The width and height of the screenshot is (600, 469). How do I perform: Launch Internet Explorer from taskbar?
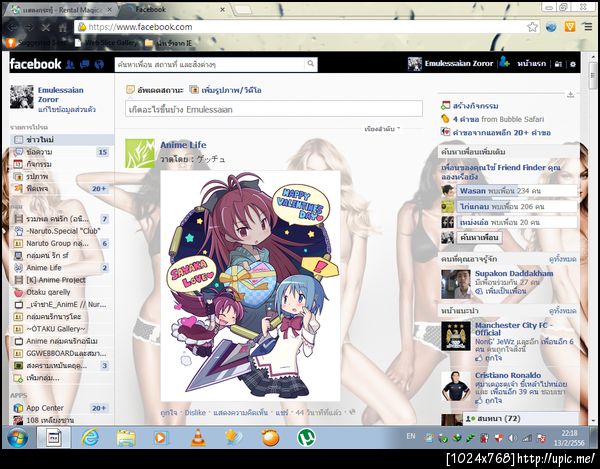pos(90,437)
